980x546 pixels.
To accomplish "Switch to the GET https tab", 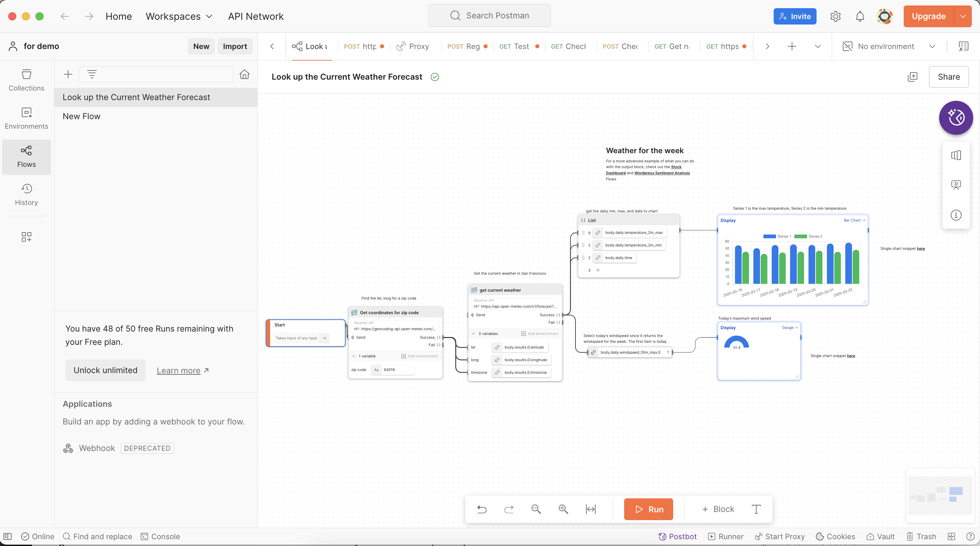I will [x=726, y=46].
